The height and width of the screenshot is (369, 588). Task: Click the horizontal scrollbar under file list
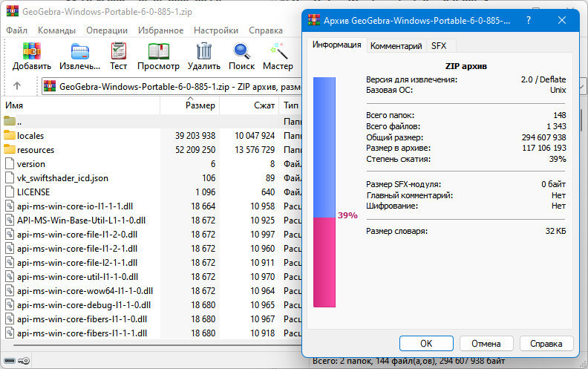(x=157, y=344)
